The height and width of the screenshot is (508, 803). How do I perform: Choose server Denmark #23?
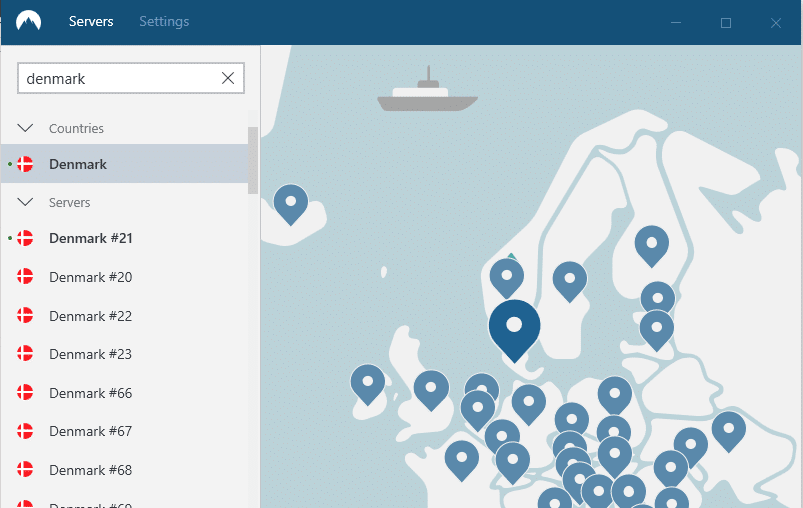(x=124, y=354)
